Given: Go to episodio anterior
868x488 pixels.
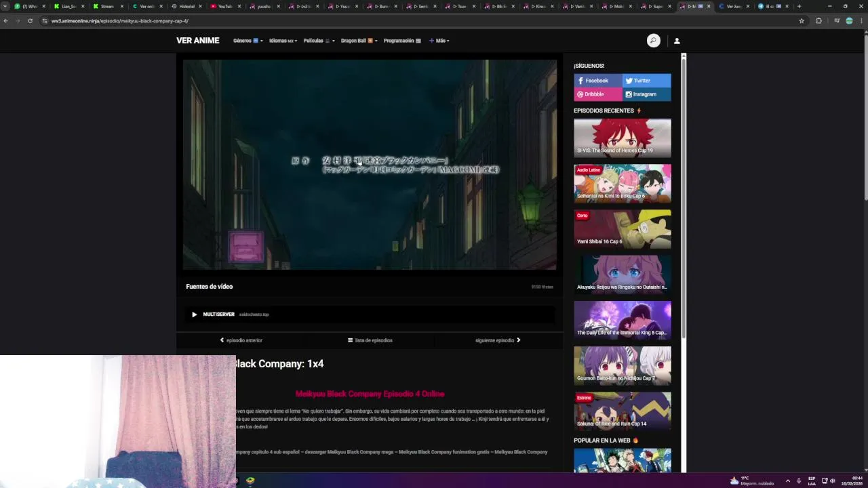Looking at the screenshot, I should click(x=241, y=340).
